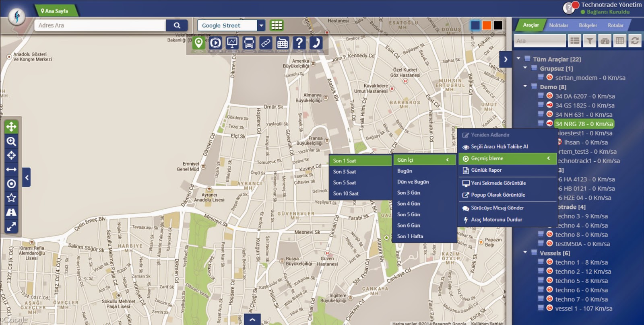Image resolution: width=644 pixels, height=325 pixels.
Task: Open the question mark help icon
Action: pyautogui.click(x=299, y=43)
